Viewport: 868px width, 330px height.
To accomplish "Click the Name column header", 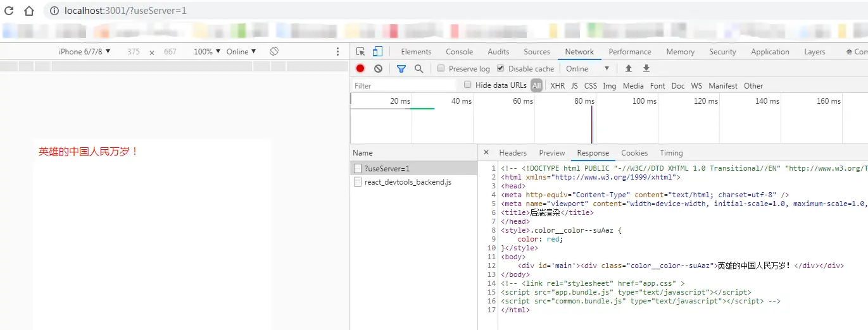I will tap(414, 152).
